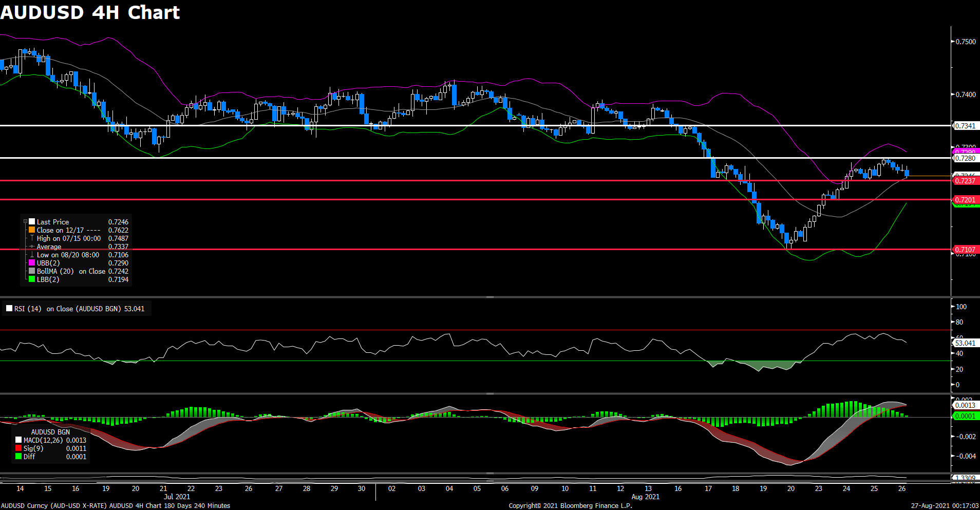Click the 0.7280 white level price tag

[x=966, y=158]
